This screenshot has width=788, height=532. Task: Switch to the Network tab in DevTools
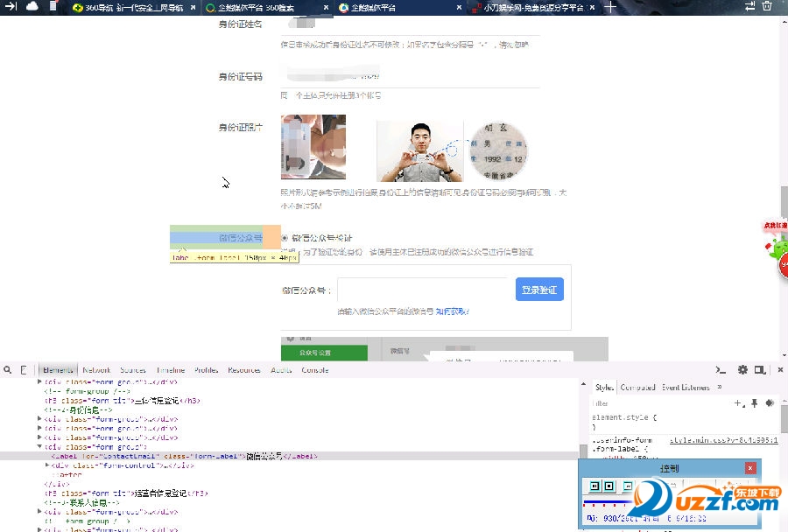coord(95,369)
